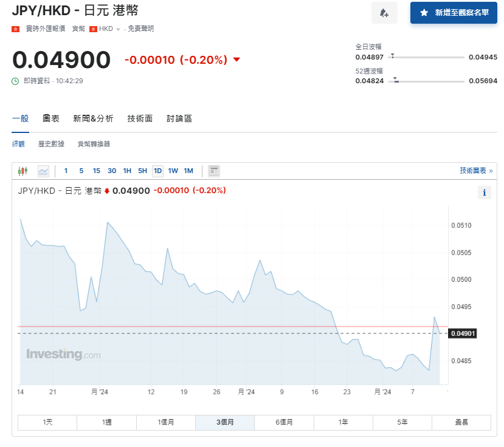Open the 新聞&分析 tab
Viewport: 504px width, 447px height.
tap(93, 118)
